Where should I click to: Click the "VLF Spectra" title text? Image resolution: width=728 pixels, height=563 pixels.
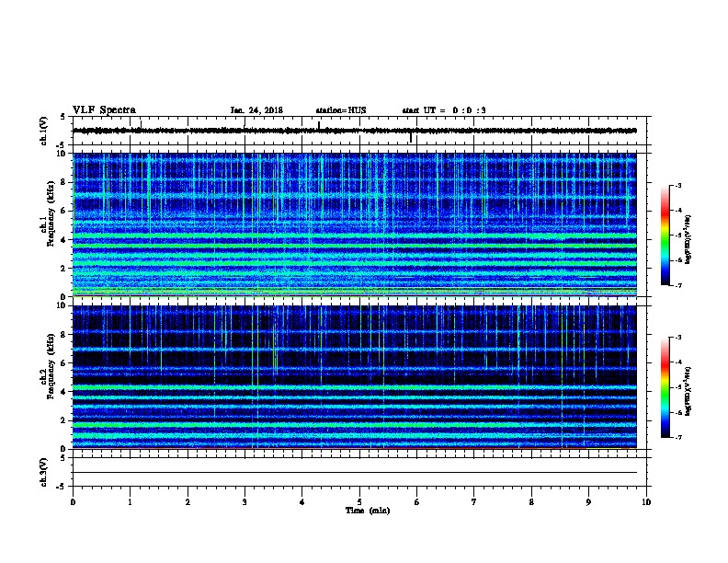(x=104, y=110)
